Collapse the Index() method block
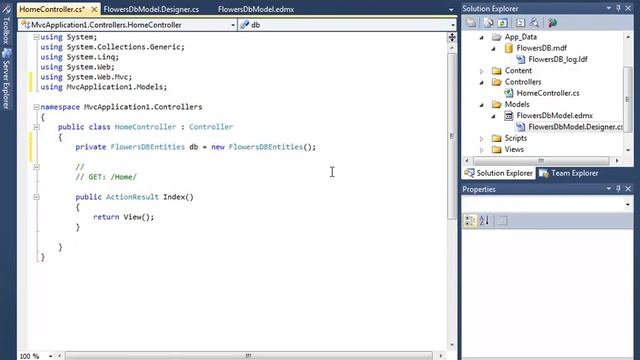Viewport: 640px width, 360px height. 36,197
